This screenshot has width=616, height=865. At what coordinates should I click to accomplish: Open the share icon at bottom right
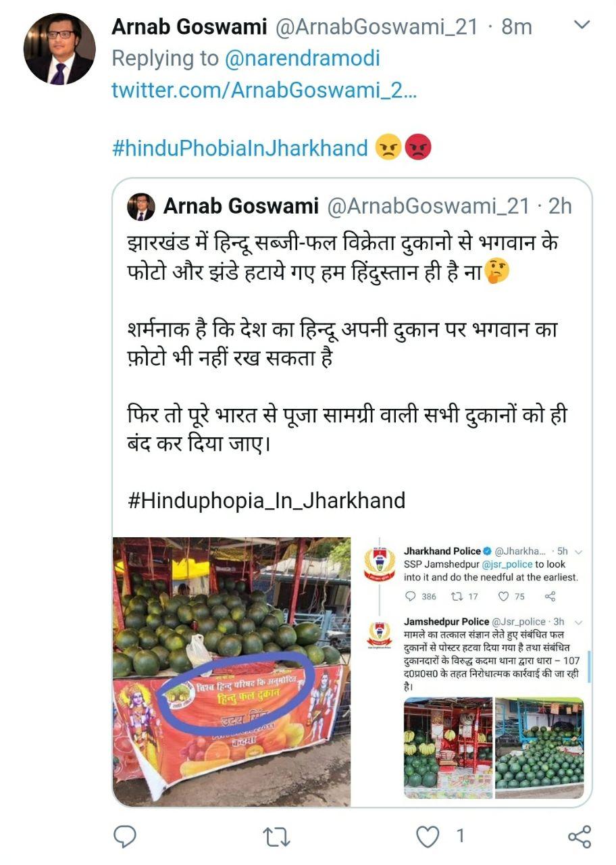(x=579, y=837)
